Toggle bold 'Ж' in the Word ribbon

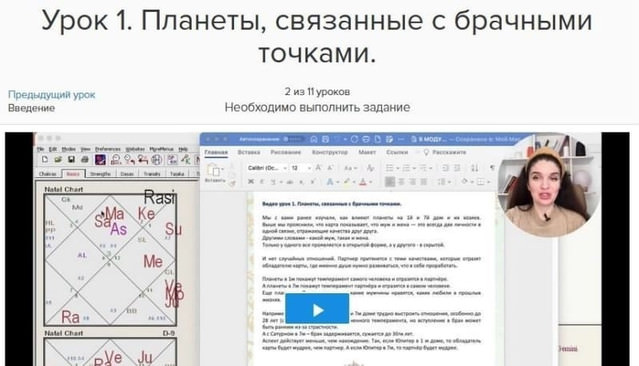point(251,182)
